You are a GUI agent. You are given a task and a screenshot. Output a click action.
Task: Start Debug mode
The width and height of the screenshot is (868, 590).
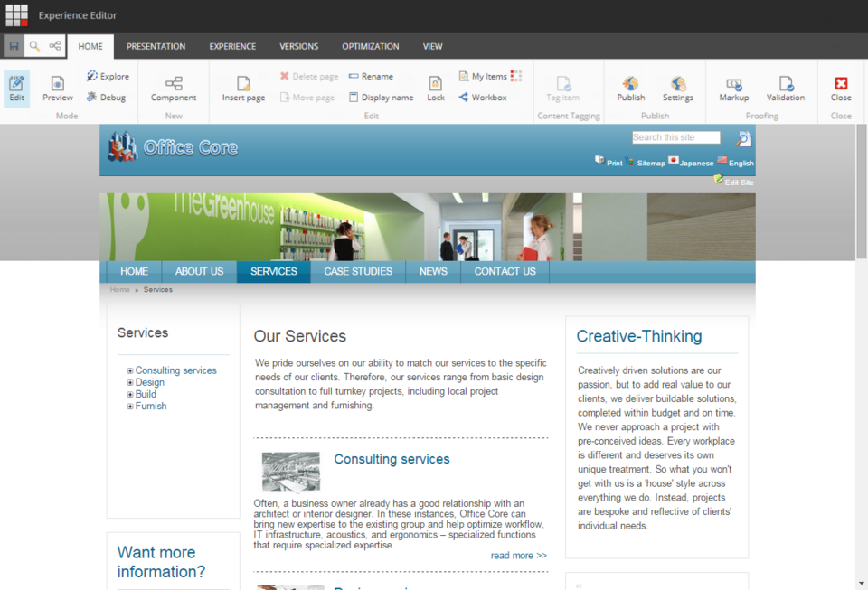tap(107, 98)
